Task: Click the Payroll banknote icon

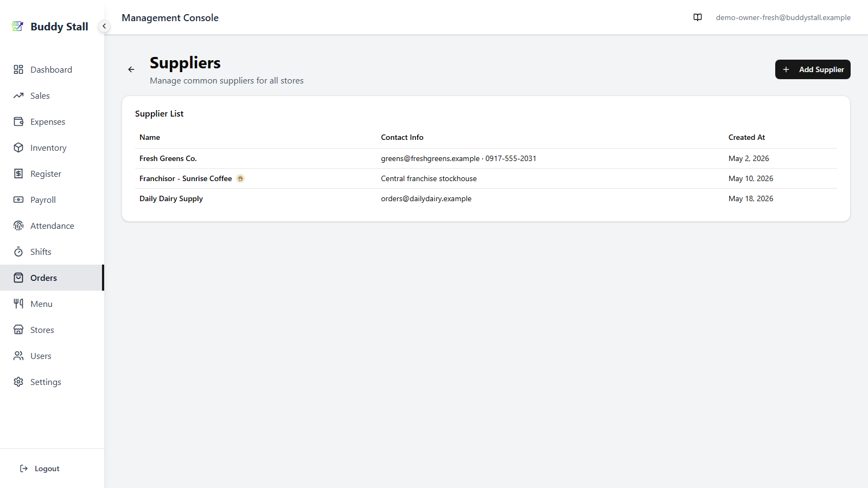Action: click(x=18, y=200)
